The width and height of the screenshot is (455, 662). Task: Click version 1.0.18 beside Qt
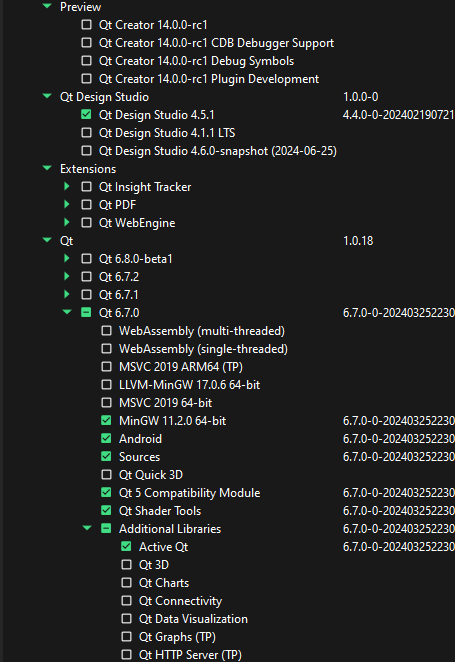[x=358, y=241]
